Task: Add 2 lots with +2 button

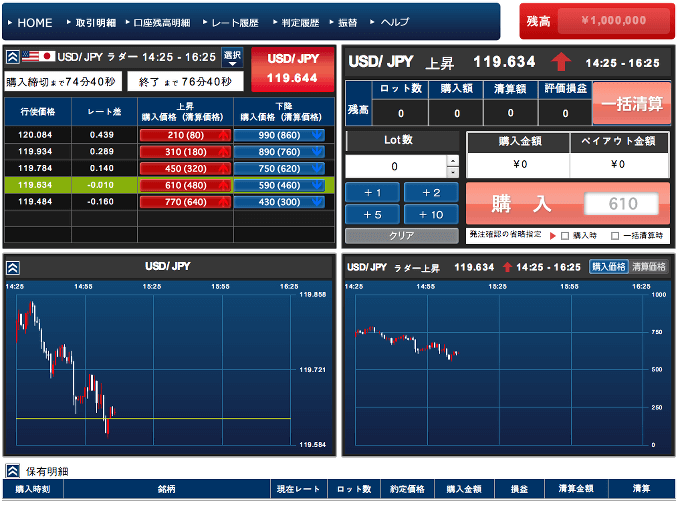Action: pyautogui.click(x=431, y=193)
